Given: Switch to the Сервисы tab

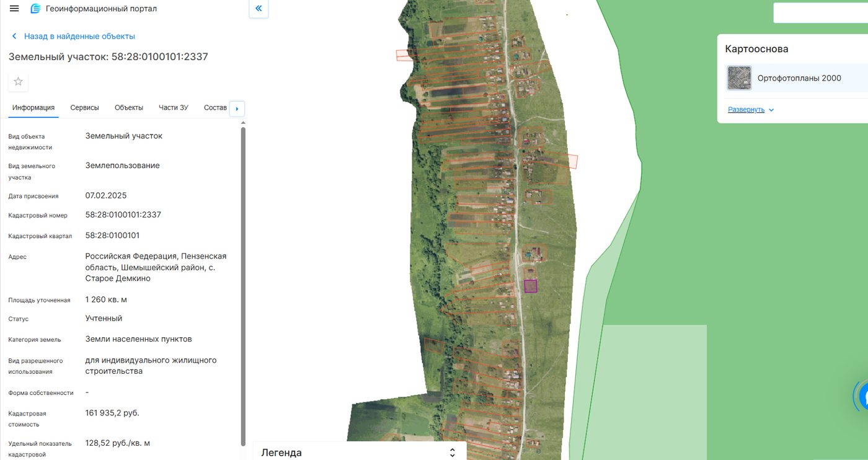Looking at the screenshot, I should click(x=84, y=107).
